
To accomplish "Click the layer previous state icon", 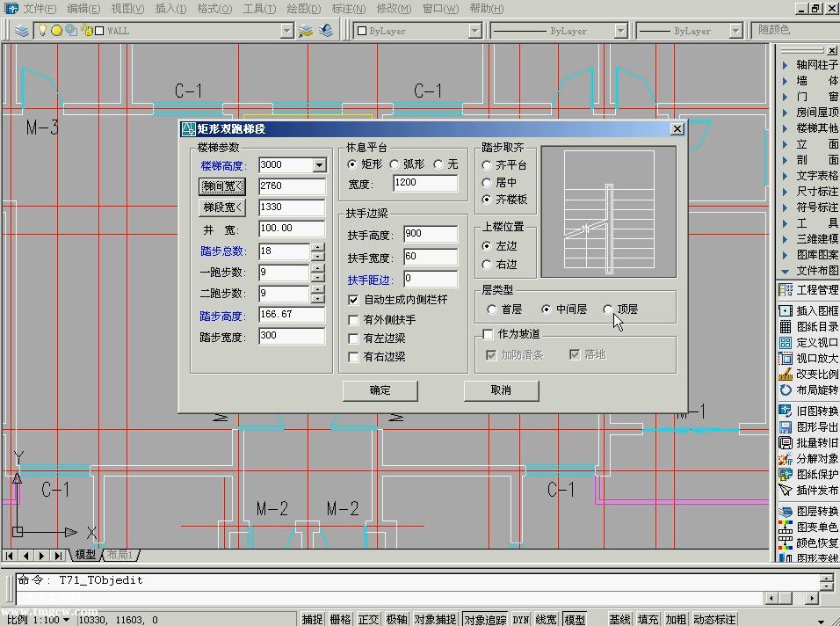I will pos(326,31).
